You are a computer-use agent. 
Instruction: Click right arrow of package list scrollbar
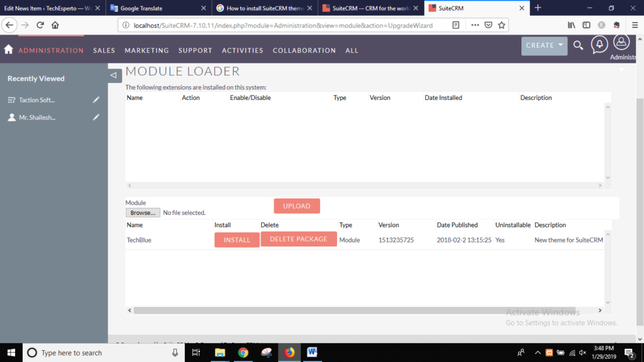pos(599,310)
